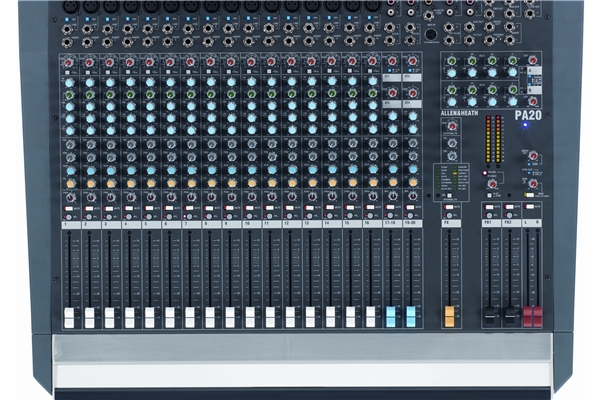This screenshot has height=400, width=600.
Task: Engage PFL button on channel 2
Action: click(x=89, y=217)
